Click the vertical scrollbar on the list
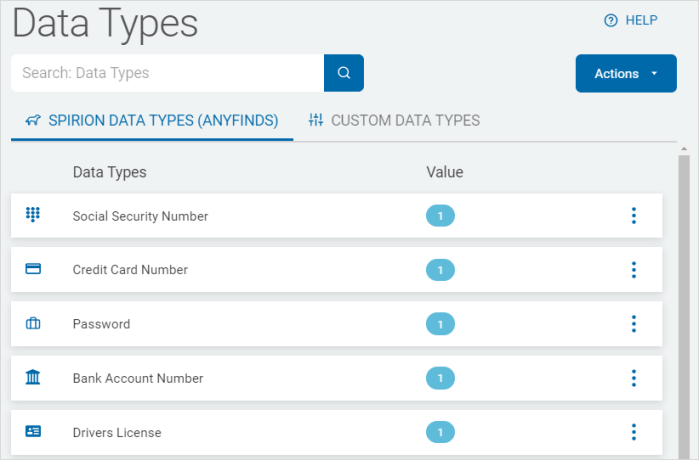This screenshot has height=460, width=699. (x=684, y=305)
